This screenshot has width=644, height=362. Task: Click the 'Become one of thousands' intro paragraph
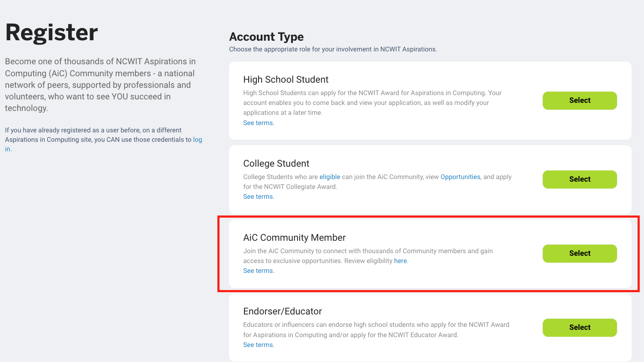tap(100, 85)
